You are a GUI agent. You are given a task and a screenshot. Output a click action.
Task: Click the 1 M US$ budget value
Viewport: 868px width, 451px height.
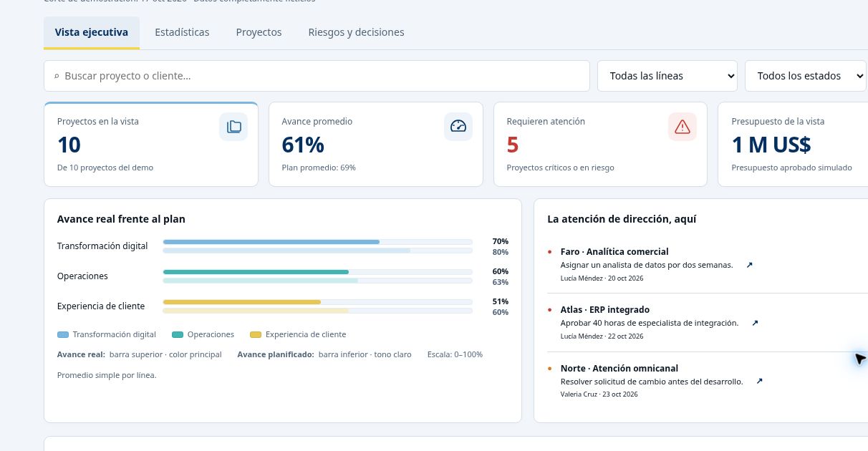(771, 145)
